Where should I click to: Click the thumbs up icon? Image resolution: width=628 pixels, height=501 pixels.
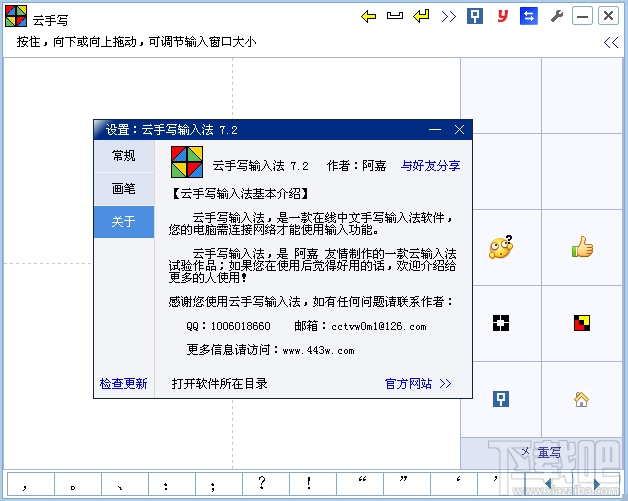click(x=582, y=247)
